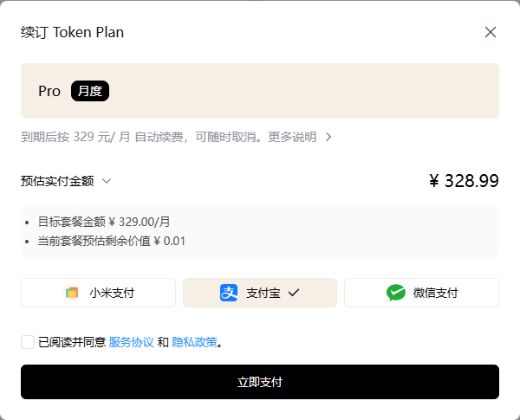
Task: Open the 服务协议 link
Action: point(132,342)
